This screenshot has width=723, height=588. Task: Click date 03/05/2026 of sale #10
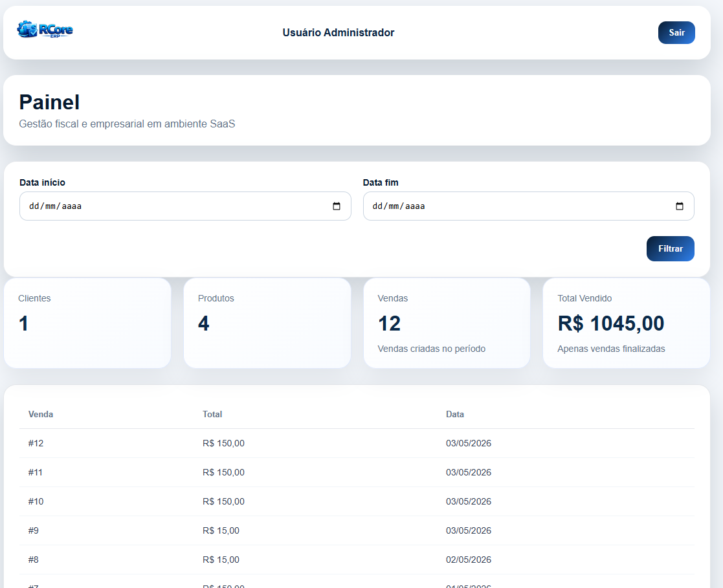[469, 501]
